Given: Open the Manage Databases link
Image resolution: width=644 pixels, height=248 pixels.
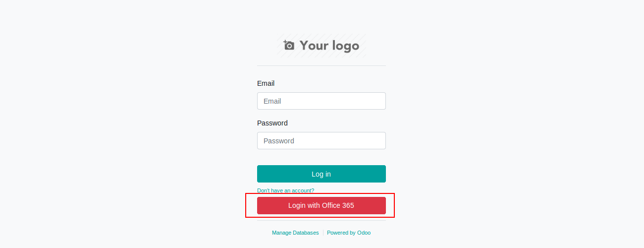Looking at the screenshot, I should [295, 233].
